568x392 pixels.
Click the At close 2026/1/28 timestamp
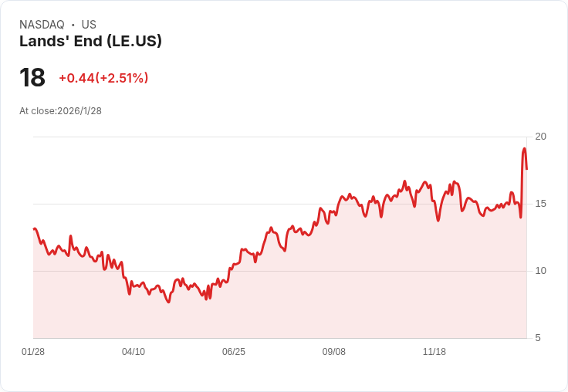(x=60, y=111)
